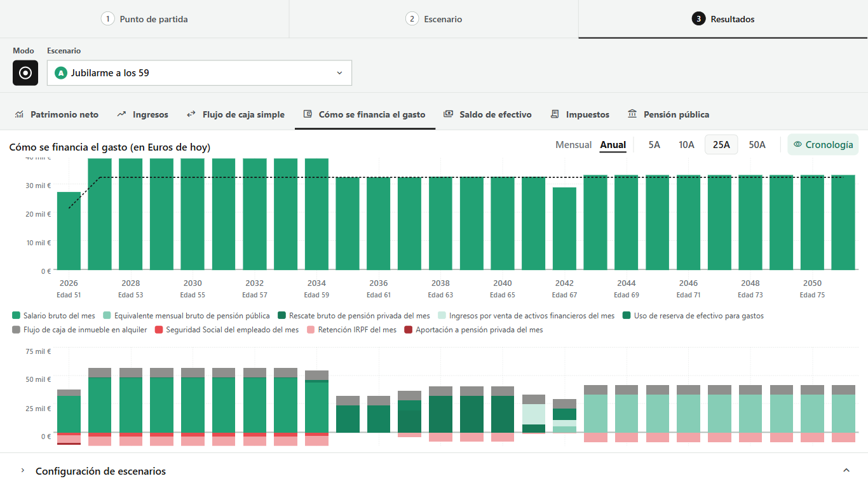Click the Seguridad Social del empleado del mes label

click(x=233, y=330)
